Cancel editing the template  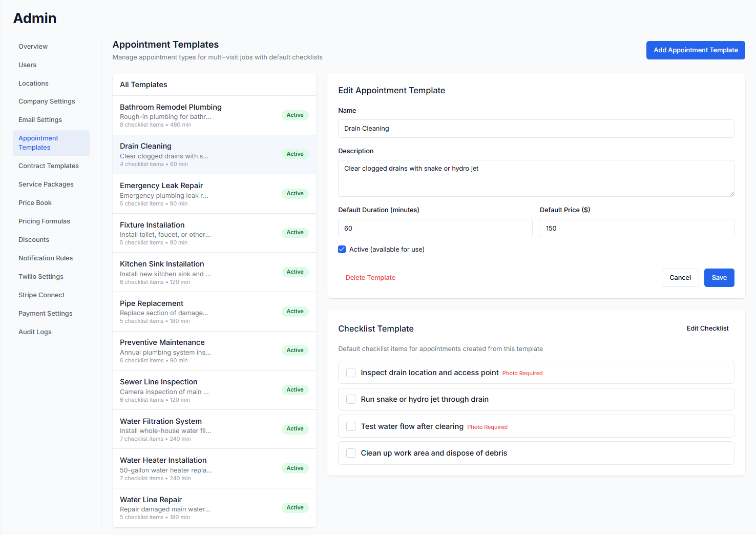pyautogui.click(x=680, y=278)
